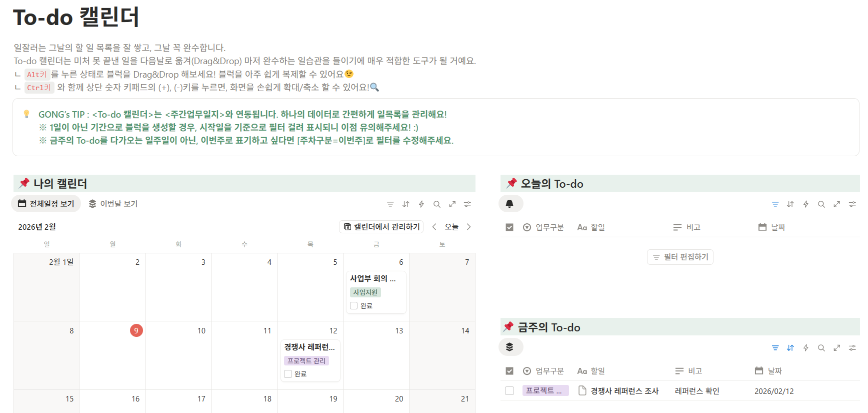Check 완료 on the 경쟁사 레퍼런스 event

click(x=288, y=373)
